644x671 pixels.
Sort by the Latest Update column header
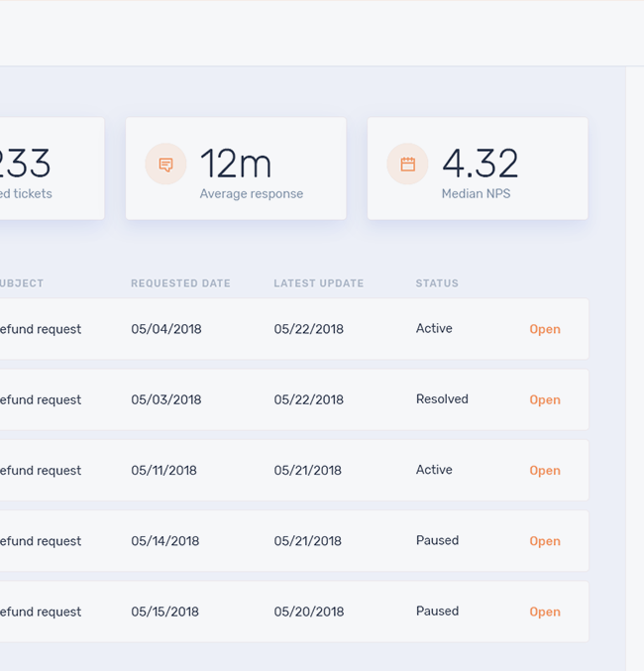point(318,283)
